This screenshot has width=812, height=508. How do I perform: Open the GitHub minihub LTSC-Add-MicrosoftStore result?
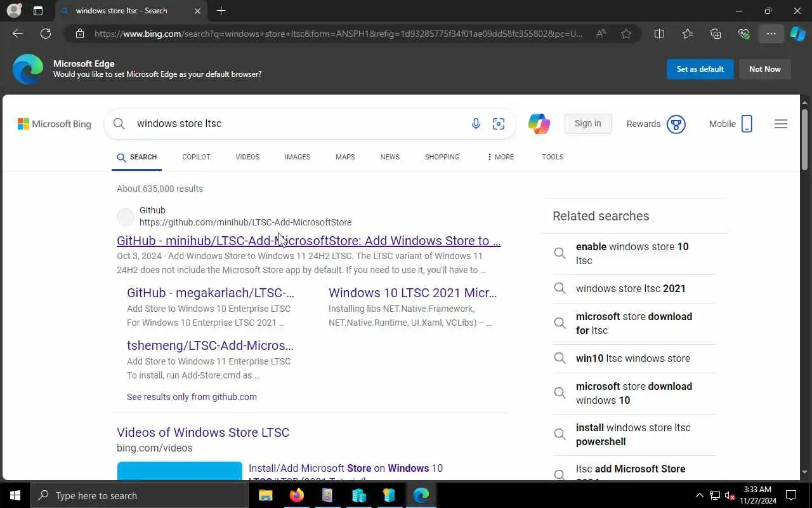[x=309, y=241]
